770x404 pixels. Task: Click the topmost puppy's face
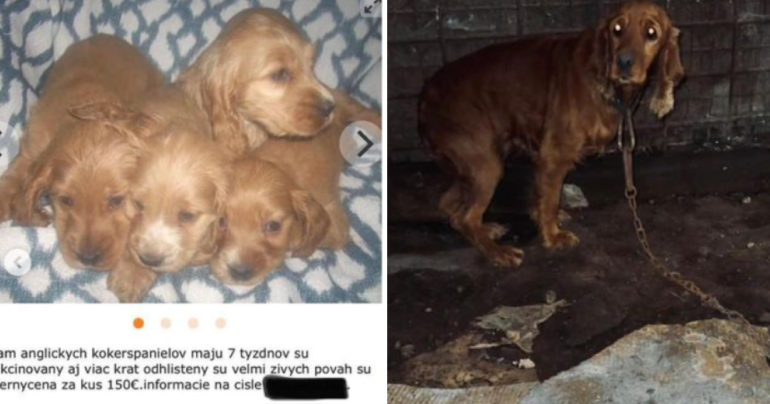pyautogui.click(x=290, y=91)
